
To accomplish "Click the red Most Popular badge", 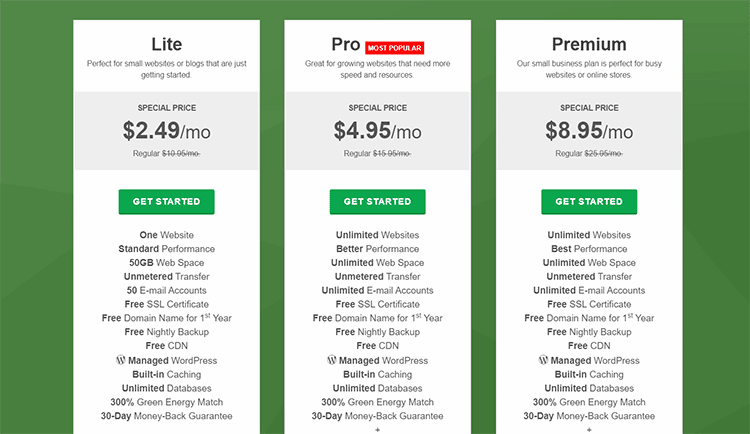I will click(394, 47).
